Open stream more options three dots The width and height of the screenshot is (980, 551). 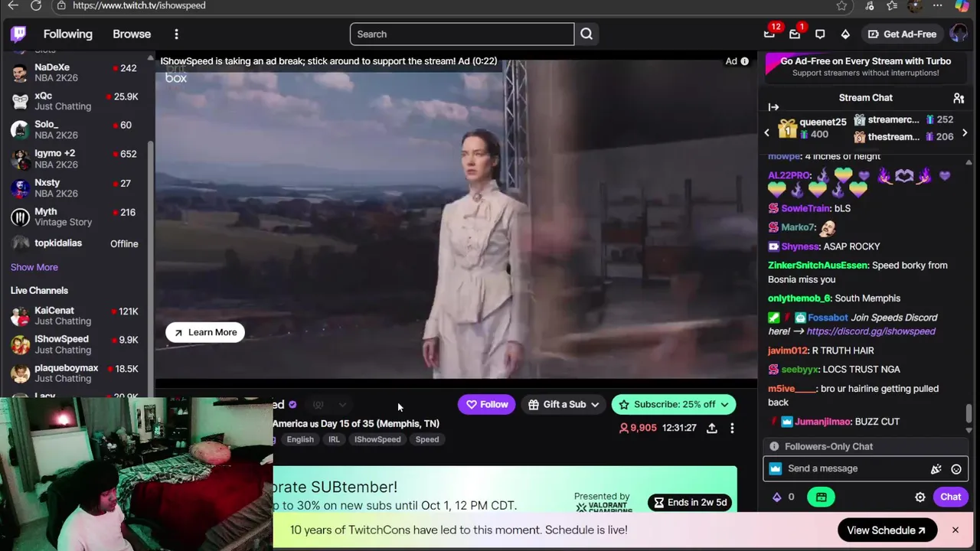click(732, 428)
